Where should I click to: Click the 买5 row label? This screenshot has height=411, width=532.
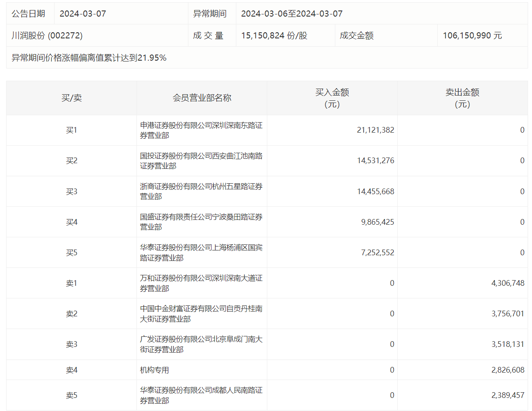coord(72,253)
